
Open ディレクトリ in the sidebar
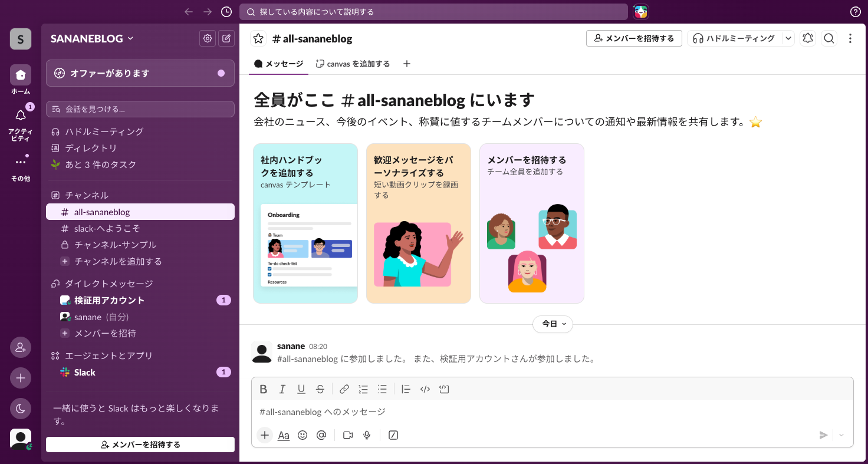tap(140, 148)
